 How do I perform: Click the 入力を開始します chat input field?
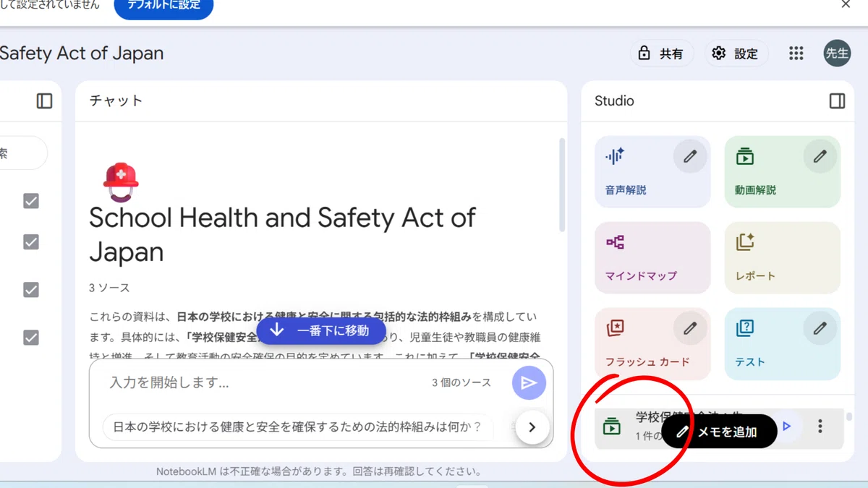(x=264, y=382)
